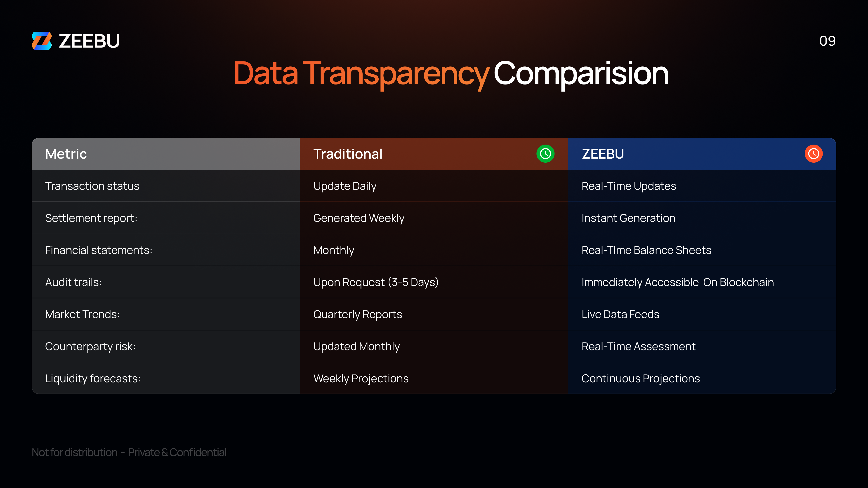868x488 pixels.
Task: Click the Instant Generation cell
Action: click(x=628, y=218)
